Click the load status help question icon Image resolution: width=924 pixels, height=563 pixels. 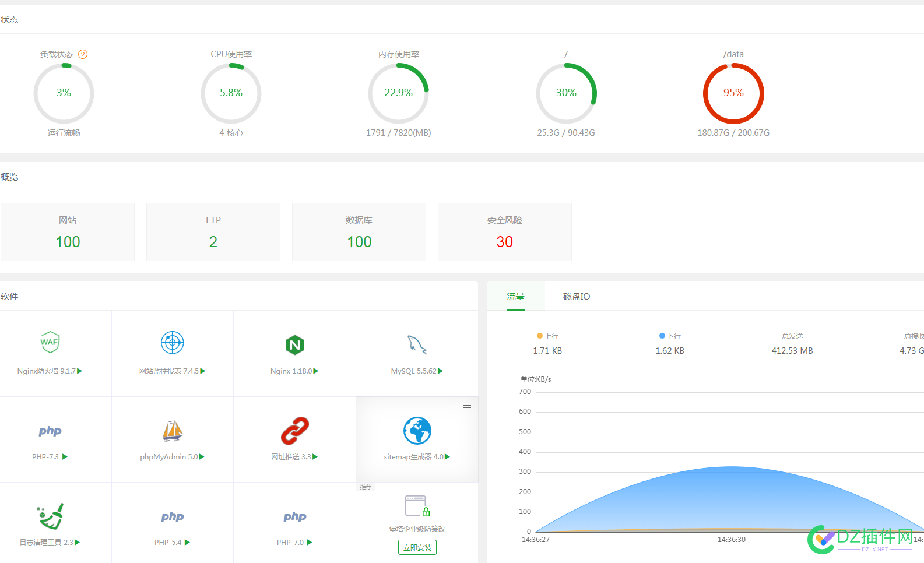click(x=83, y=54)
